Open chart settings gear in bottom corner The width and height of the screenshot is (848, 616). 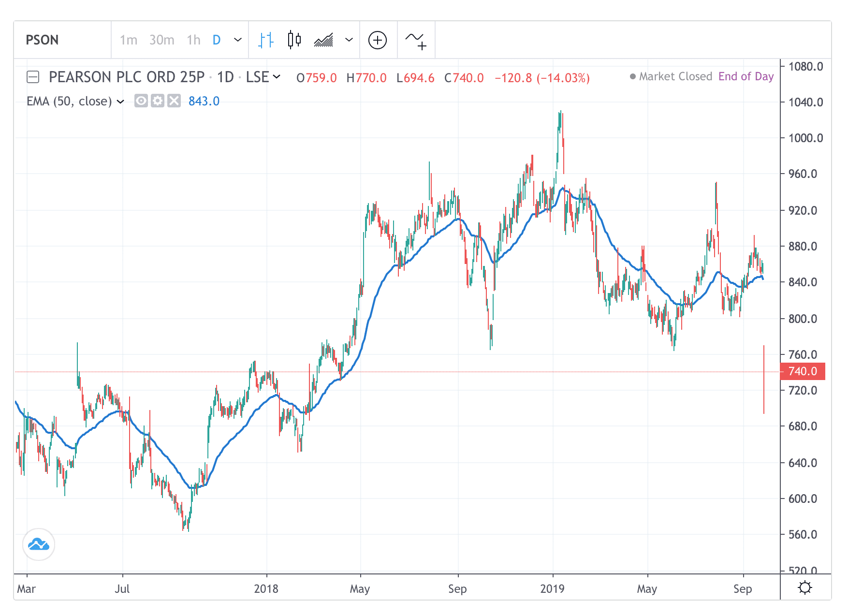(x=805, y=587)
